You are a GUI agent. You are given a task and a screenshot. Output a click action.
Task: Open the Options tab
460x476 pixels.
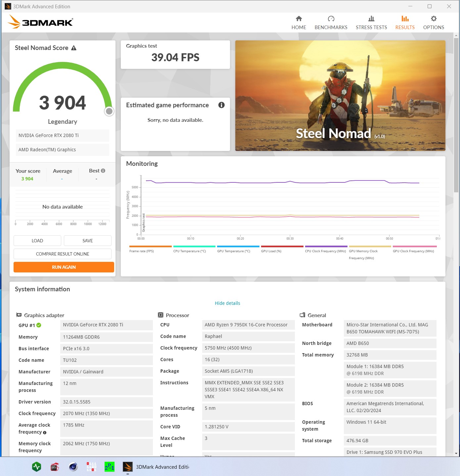(x=434, y=23)
